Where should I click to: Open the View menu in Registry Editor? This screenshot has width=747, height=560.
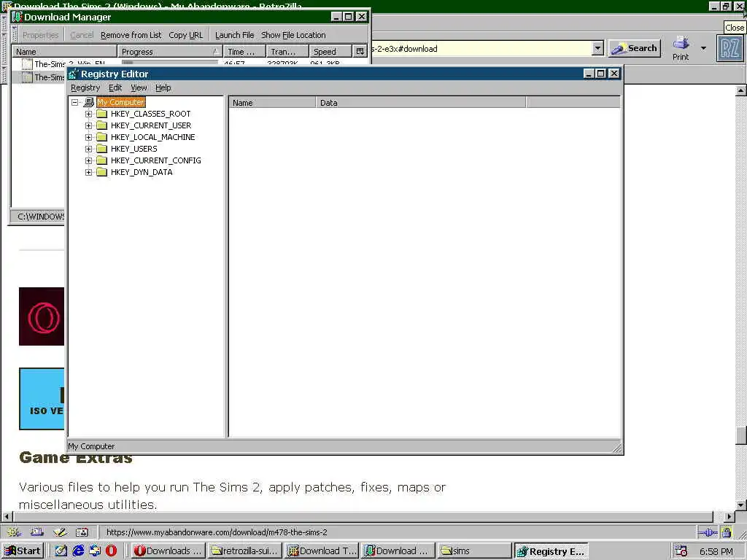(139, 87)
